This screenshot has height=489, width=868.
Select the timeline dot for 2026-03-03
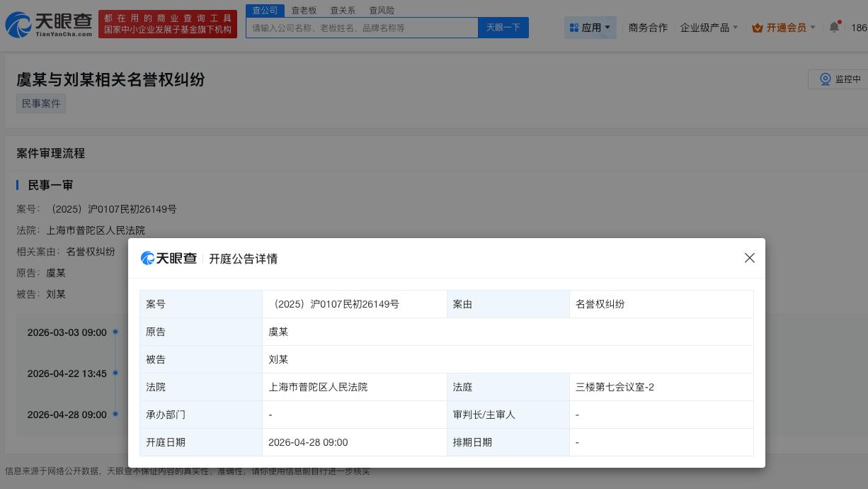click(x=115, y=332)
